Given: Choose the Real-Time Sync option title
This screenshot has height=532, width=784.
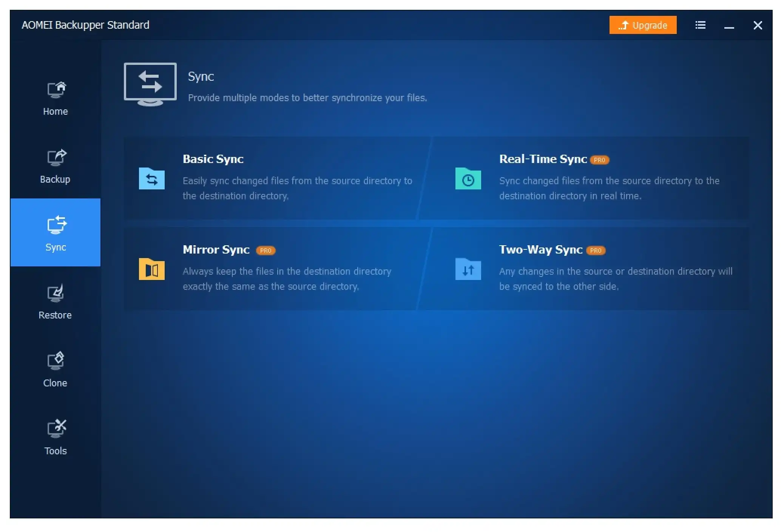Looking at the screenshot, I should coord(543,159).
